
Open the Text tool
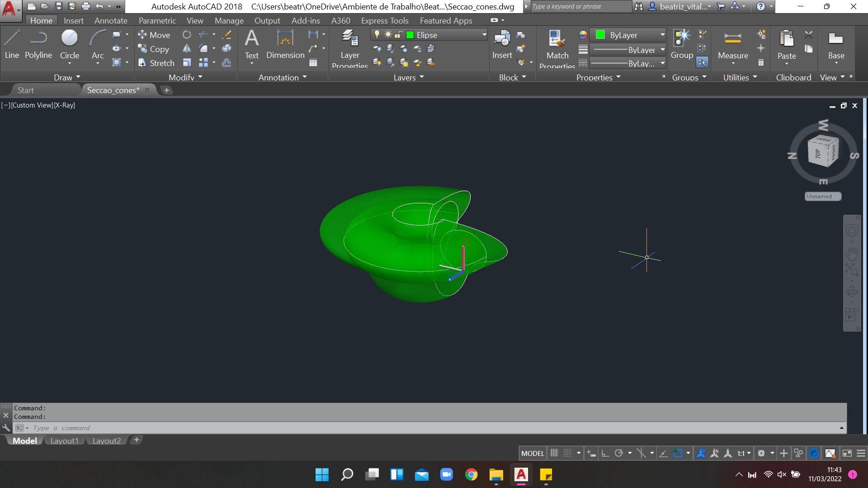point(252,44)
